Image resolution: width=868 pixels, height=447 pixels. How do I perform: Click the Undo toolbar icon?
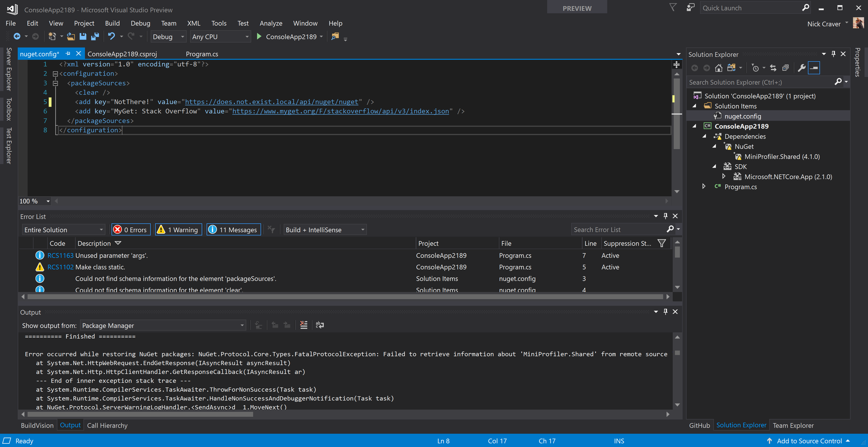(112, 36)
